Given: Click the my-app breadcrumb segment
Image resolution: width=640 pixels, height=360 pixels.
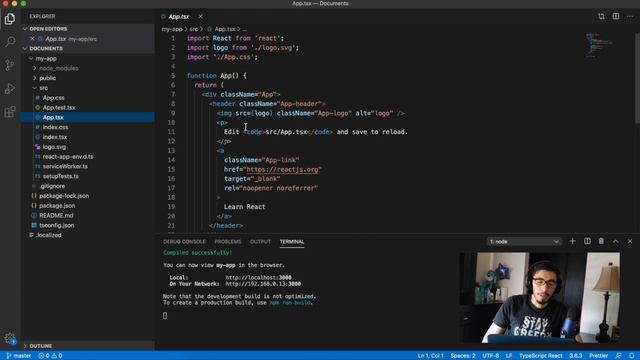Looking at the screenshot, I should click(x=172, y=29).
